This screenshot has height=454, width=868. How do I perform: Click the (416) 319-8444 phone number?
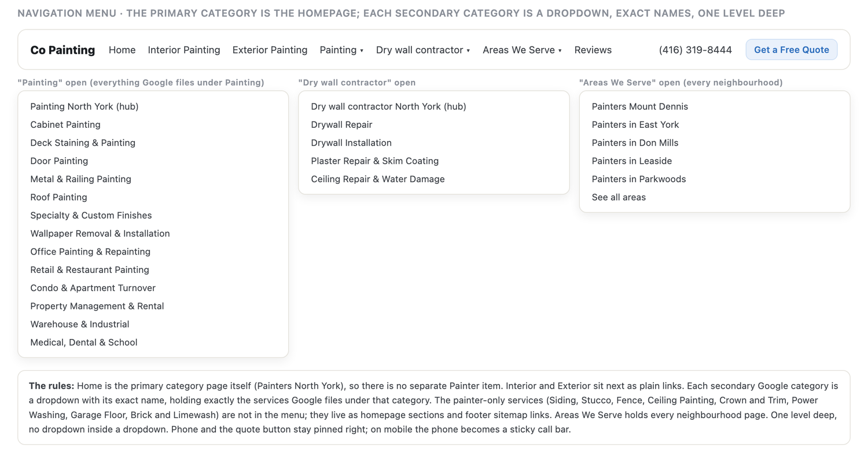[x=695, y=50]
